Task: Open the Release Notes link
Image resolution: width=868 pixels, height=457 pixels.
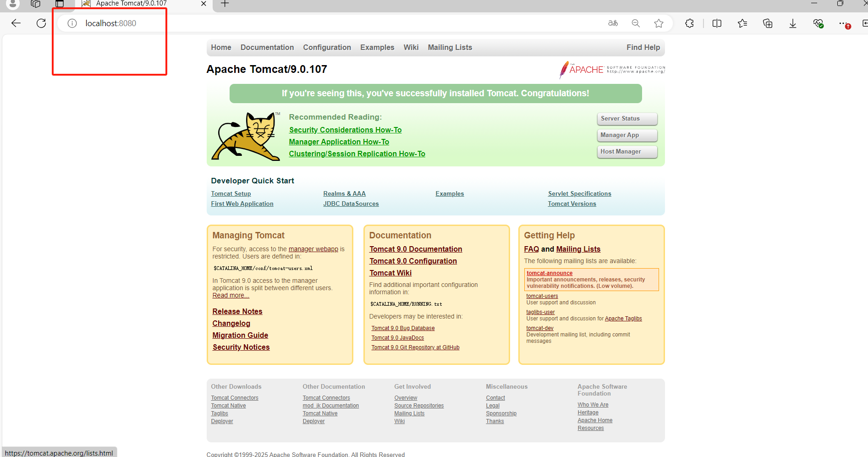Action: pyautogui.click(x=237, y=312)
